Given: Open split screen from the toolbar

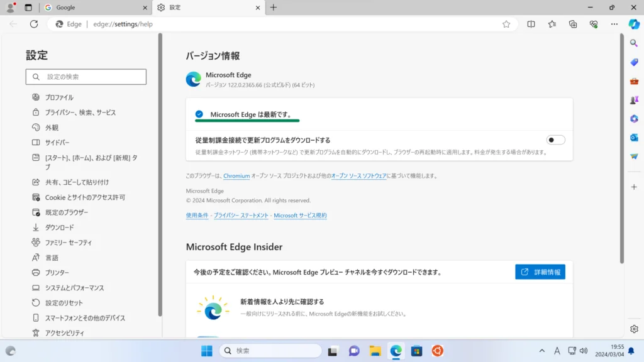Looking at the screenshot, I should pyautogui.click(x=531, y=24).
